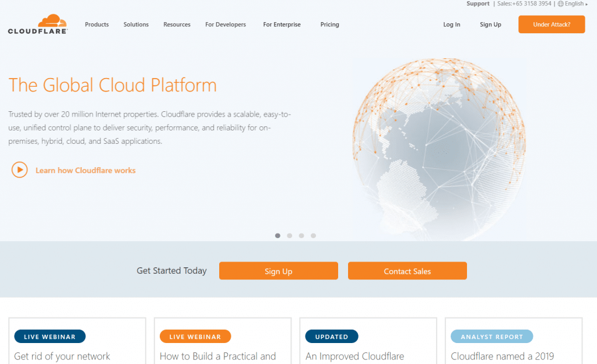Click the Log In link
The width and height of the screenshot is (597, 364).
451,24
